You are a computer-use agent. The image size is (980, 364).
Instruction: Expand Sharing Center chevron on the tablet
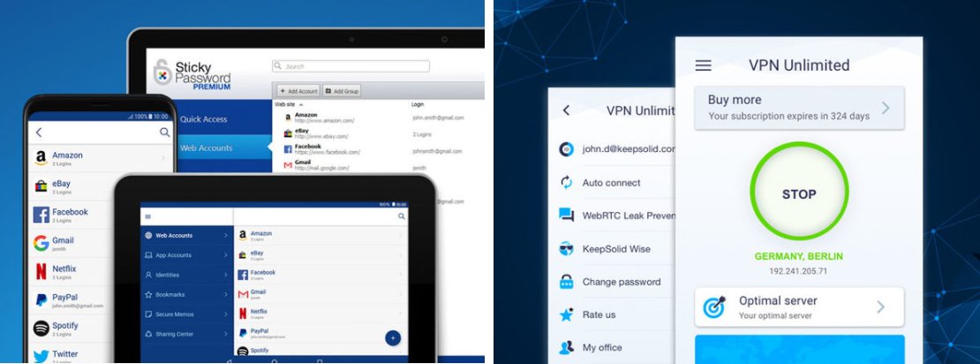click(x=226, y=334)
